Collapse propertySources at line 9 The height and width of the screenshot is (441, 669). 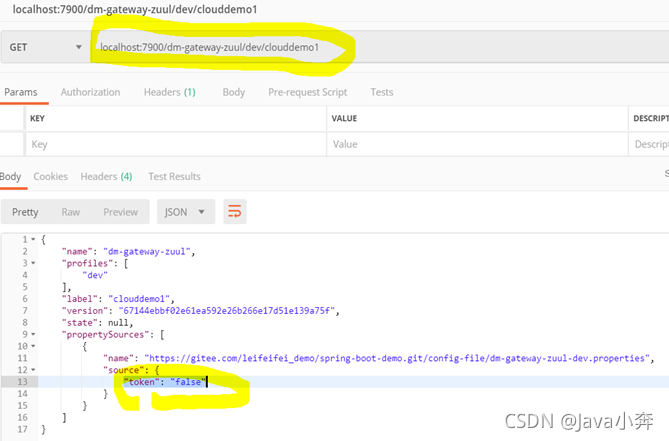click(33, 334)
